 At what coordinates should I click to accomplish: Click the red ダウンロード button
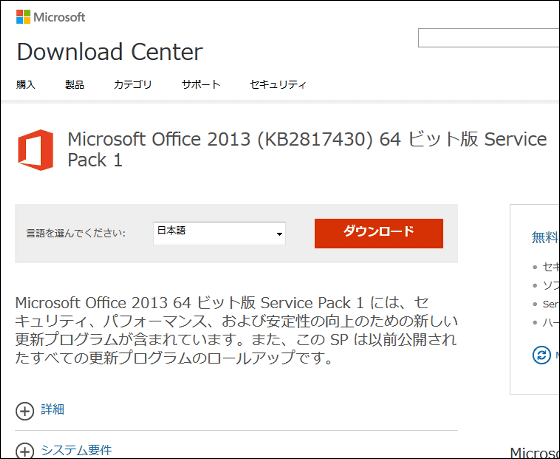tap(379, 233)
